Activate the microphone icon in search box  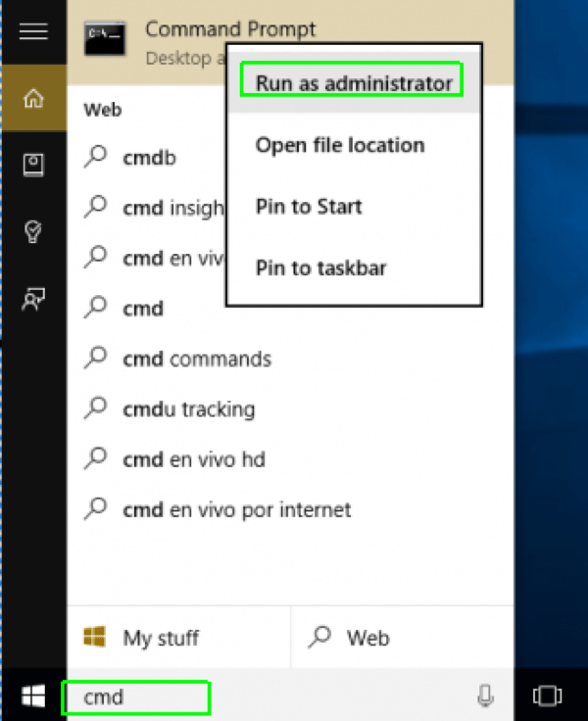point(485,697)
